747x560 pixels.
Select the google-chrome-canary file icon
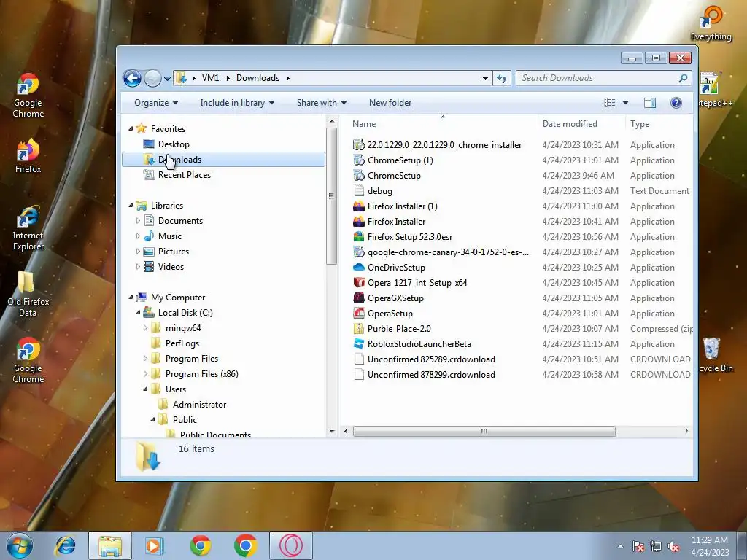[359, 252]
